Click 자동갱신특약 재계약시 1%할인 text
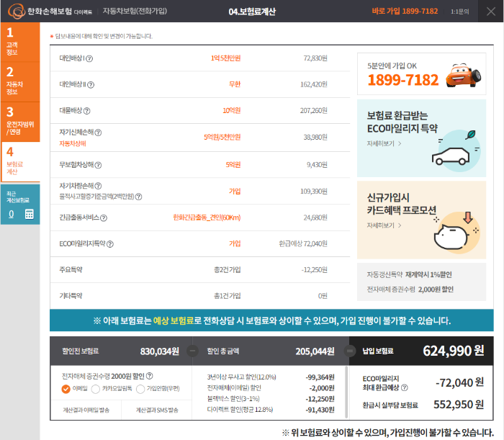 pos(409,275)
